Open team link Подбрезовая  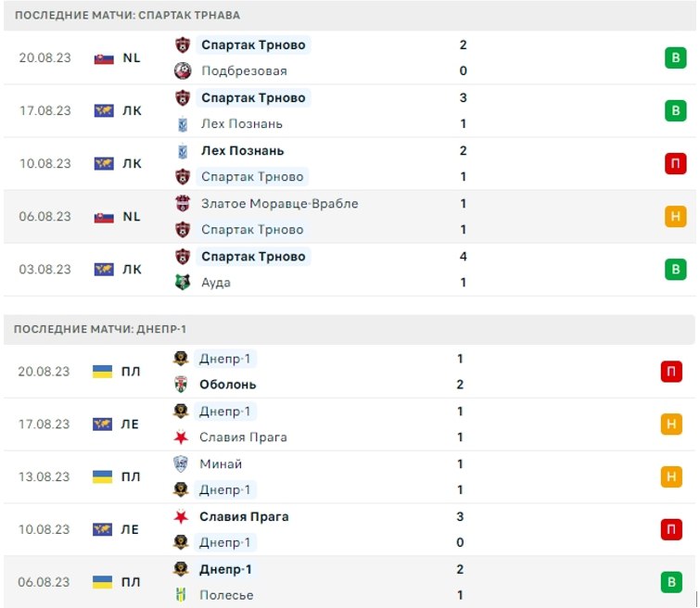[x=244, y=70]
